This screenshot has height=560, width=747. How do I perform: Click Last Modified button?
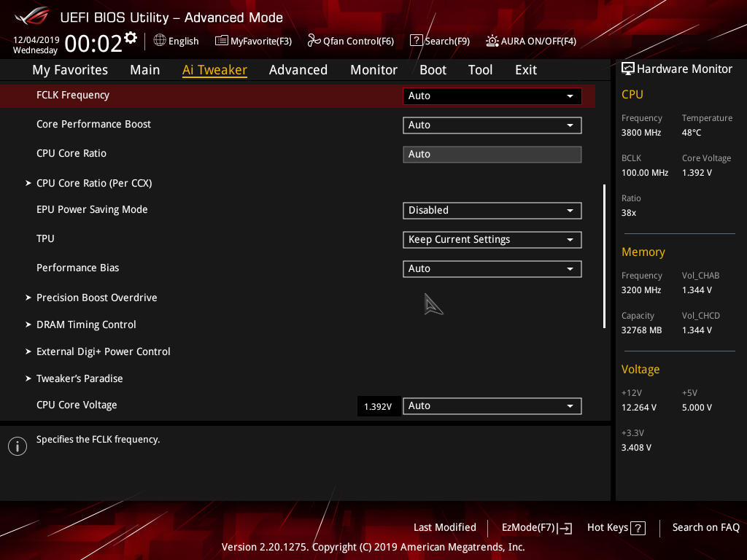444,527
